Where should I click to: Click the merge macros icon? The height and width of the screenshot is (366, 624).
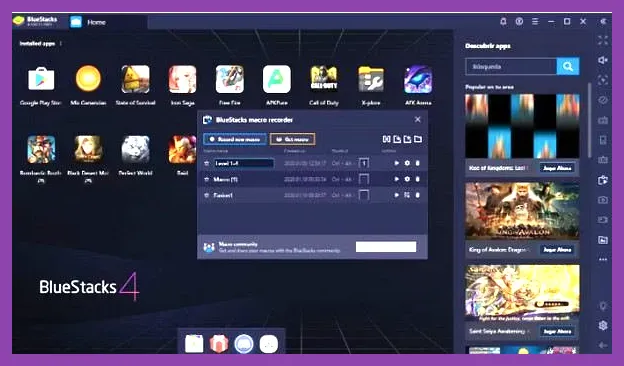tap(386, 139)
